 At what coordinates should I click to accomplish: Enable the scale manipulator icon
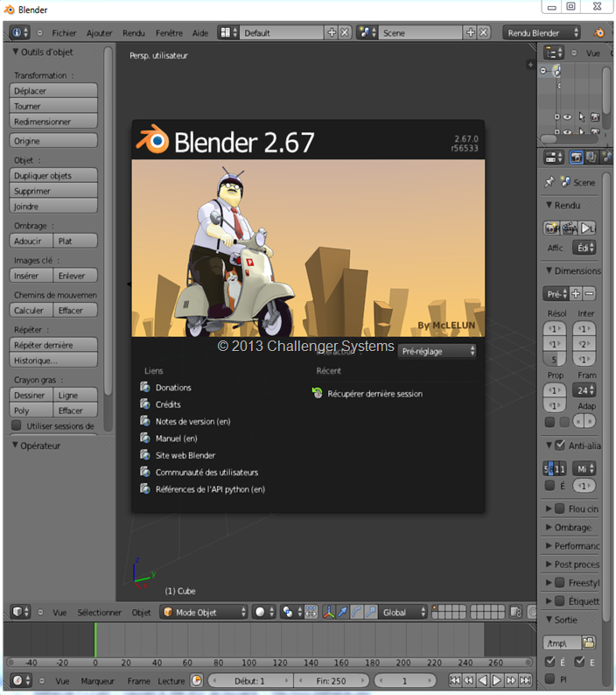(370, 612)
